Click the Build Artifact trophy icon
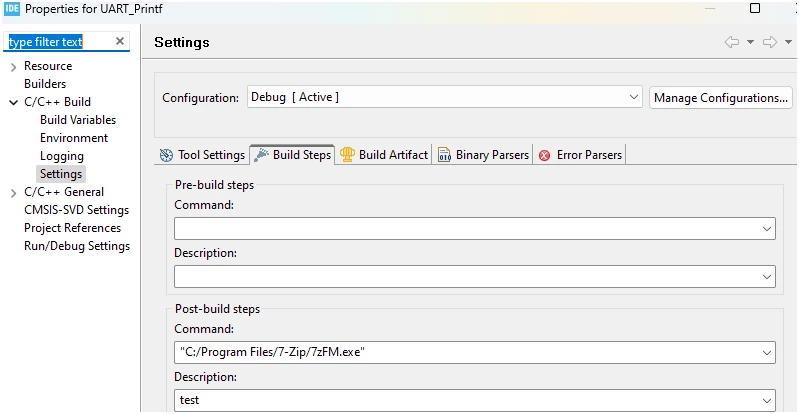This screenshot has height=414, width=799. click(347, 154)
